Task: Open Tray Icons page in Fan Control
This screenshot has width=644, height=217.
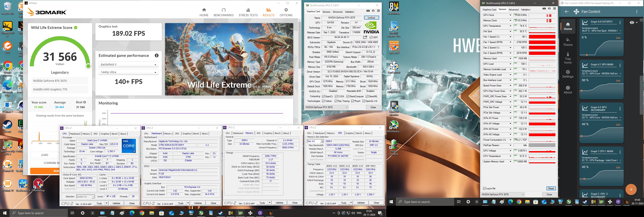Action: [568, 58]
